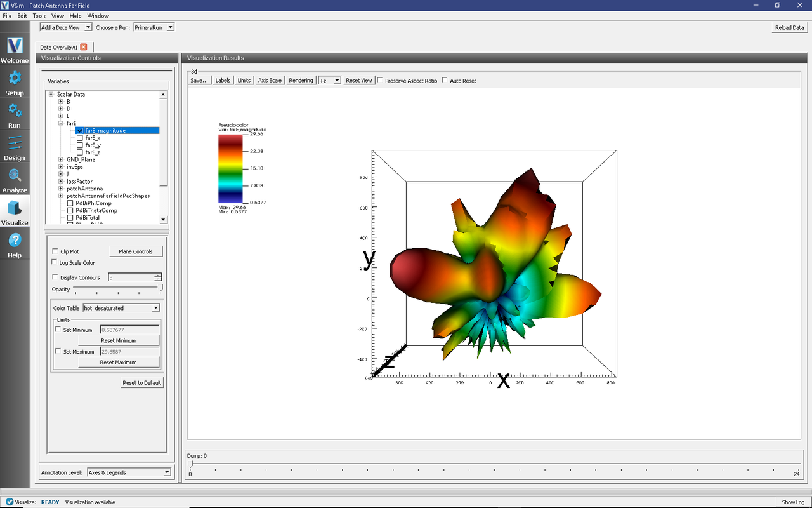Screen dimensions: 812x508
Task: Open the Design sidebar panel
Action: [15, 148]
